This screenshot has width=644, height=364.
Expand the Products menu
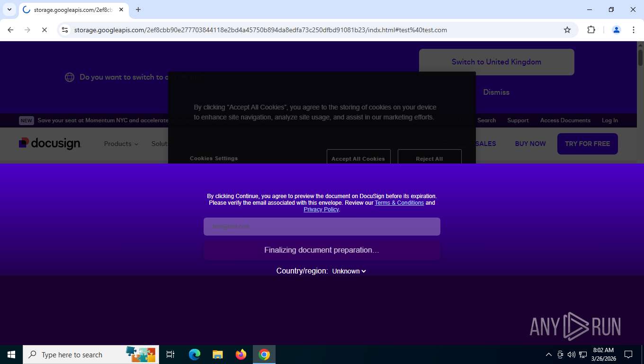click(x=121, y=144)
